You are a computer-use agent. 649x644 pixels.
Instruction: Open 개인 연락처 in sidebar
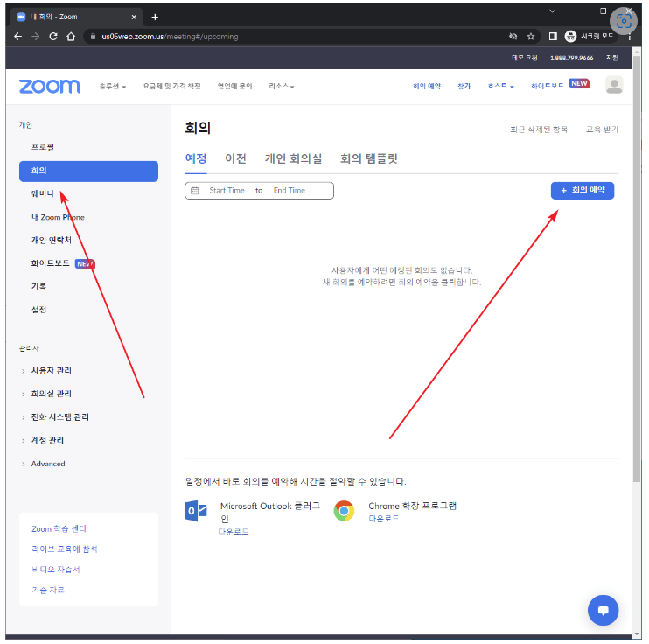52,241
